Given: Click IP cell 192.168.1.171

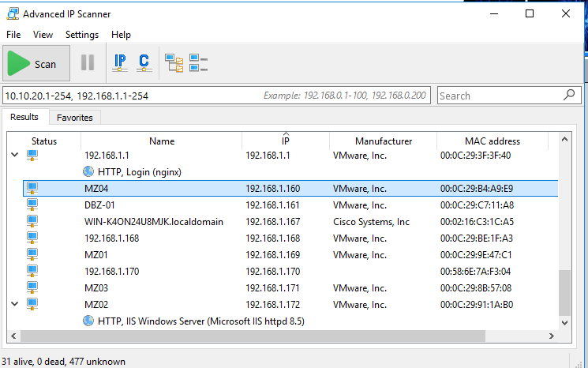Looking at the screenshot, I should pyautogui.click(x=272, y=288).
